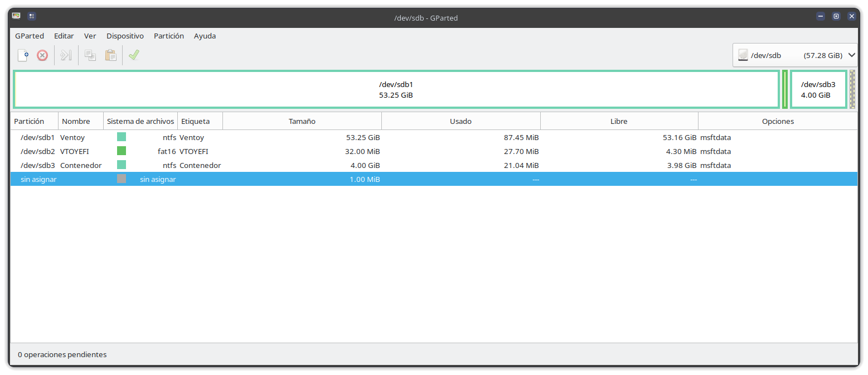Open the Partición menu
This screenshot has width=868, height=375.
pyautogui.click(x=169, y=36)
